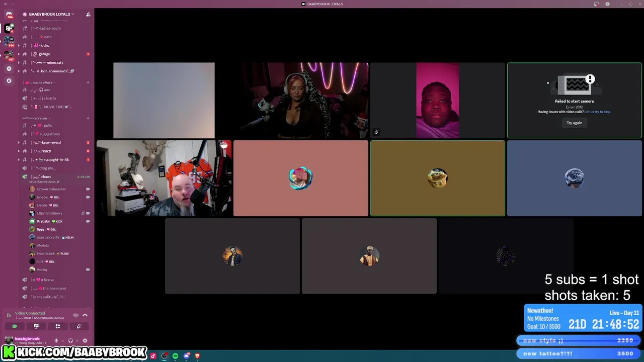644x362 pixels.
Task: Expand the face-reveal channel threads arrow
Action: click(x=19, y=142)
